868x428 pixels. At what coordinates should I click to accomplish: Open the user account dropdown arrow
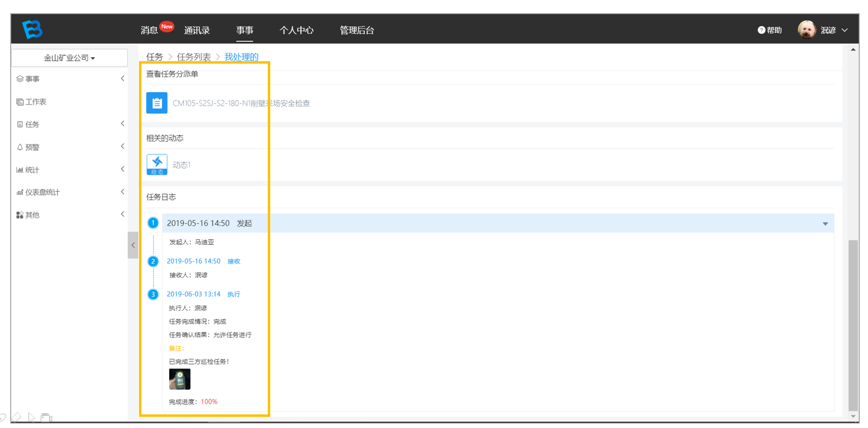[x=845, y=30]
